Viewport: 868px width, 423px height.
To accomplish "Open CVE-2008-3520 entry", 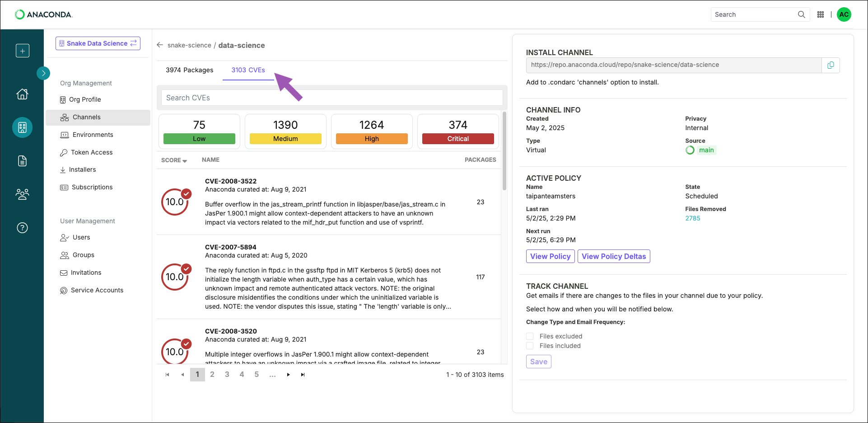I will pos(231,331).
